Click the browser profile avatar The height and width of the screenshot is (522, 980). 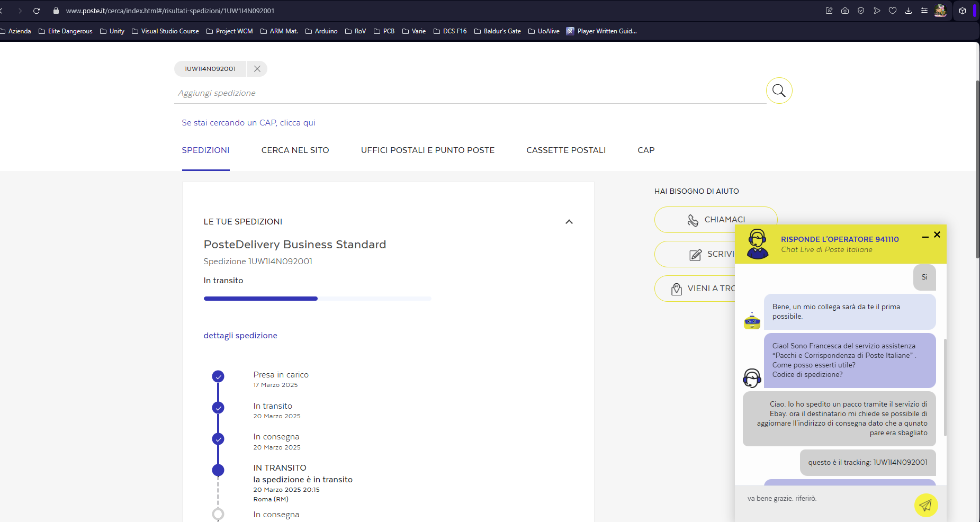pos(940,11)
